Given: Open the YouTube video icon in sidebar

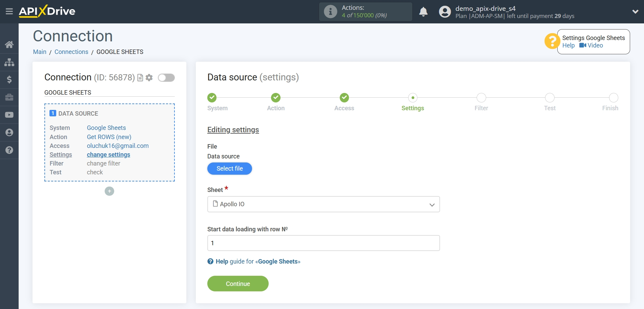Looking at the screenshot, I should [9, 115].
